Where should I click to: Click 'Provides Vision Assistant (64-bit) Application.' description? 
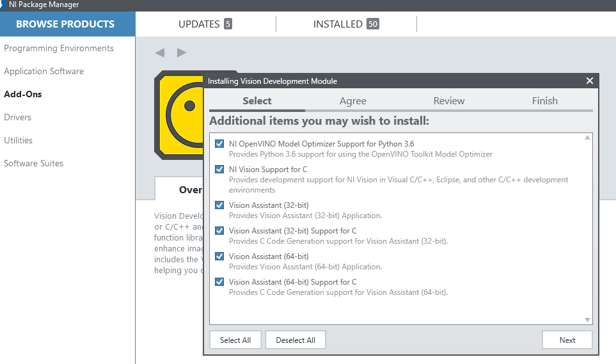click(305, 267)
